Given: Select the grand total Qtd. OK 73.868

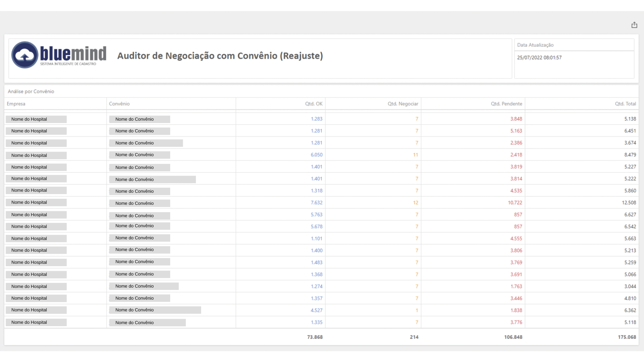Looking at the screenshot, I should coord(315,337).
